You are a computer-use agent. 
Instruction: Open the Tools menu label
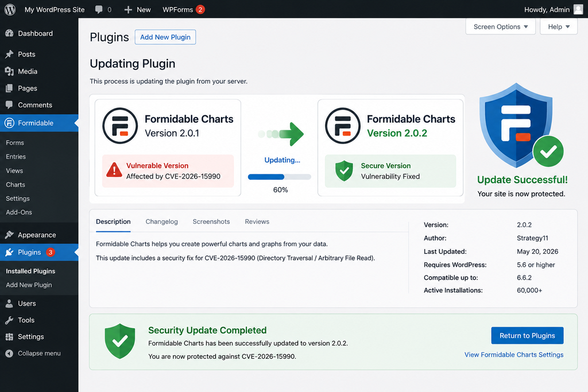(x=26, y=320)
